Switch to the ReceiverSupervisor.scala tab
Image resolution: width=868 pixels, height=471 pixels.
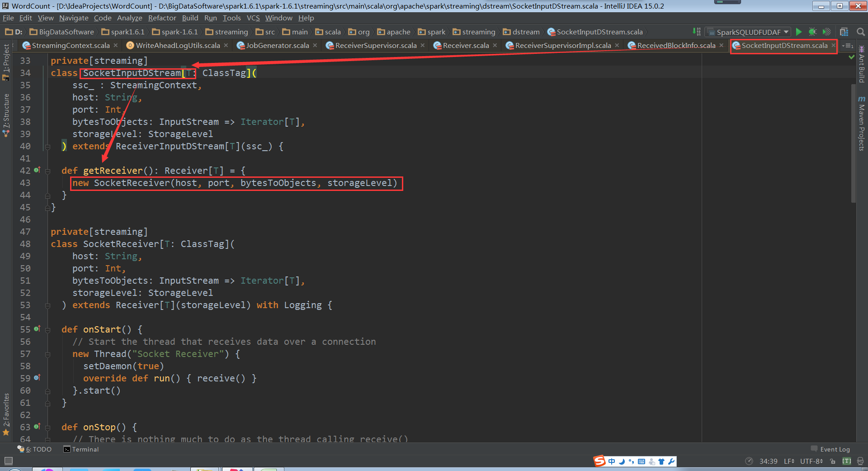click(375, 46)
